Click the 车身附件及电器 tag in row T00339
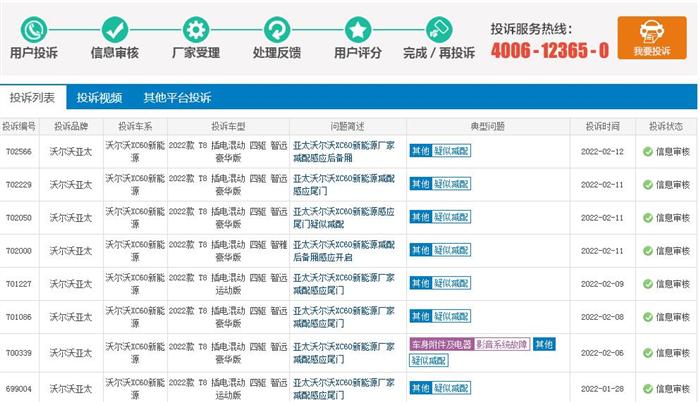The height and width of the screenshot is (402, 700). (440, 345)
